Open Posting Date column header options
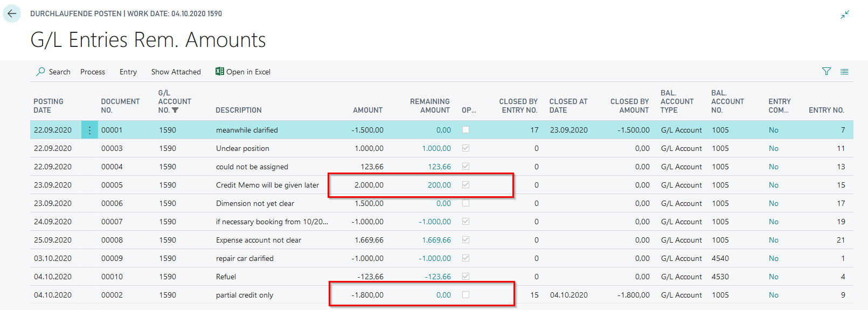Viewport: 868px width, 310px height. click(48, 106)
